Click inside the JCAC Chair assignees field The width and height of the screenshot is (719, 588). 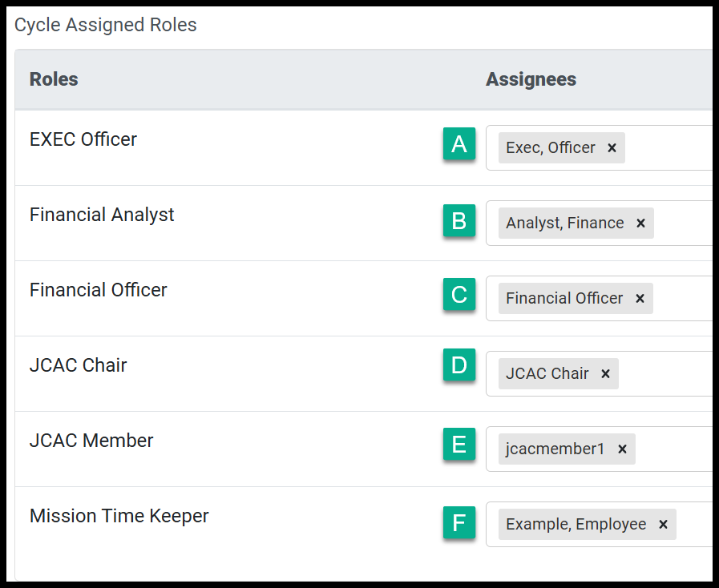(x=664, y=373)
